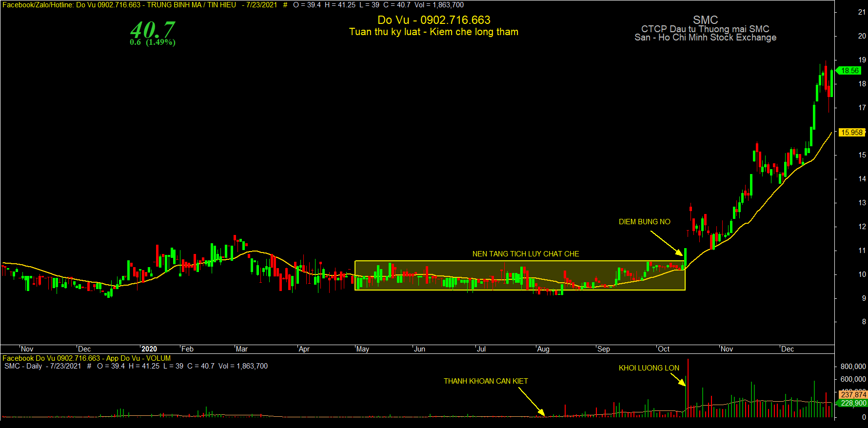Click the green 228,900 volume tag
Screen dimensions: 868x428
pyautogui.click(x=853, y=403)
